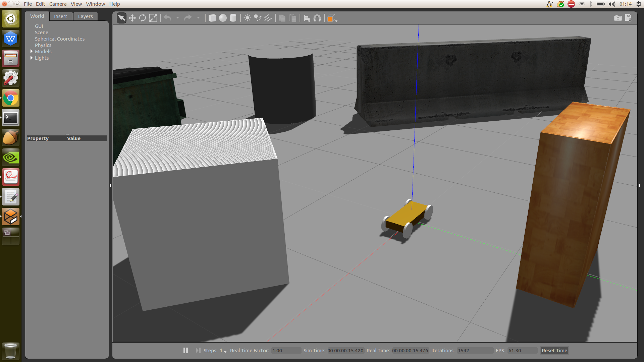Add a directional light

coord(268,18)
